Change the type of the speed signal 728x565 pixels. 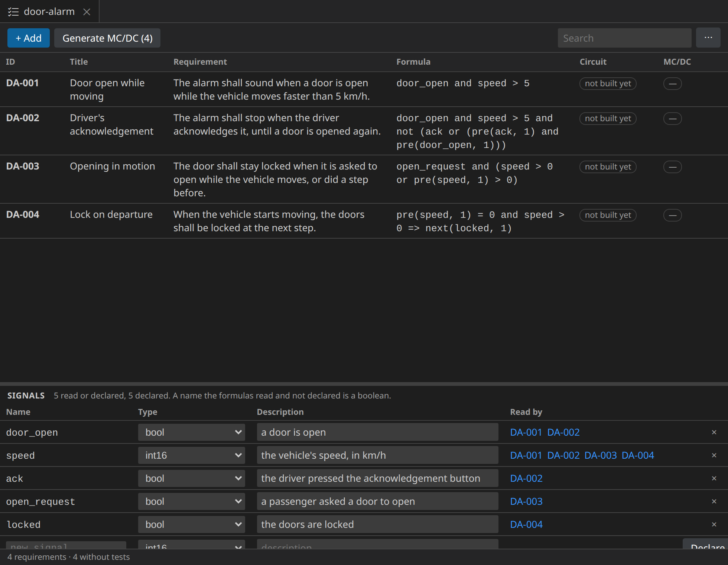pos(192,455)
